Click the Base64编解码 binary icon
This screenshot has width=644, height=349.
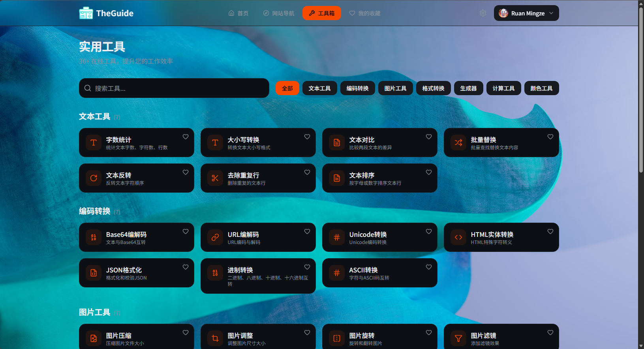pyautogui.click(x=94, y=237)
